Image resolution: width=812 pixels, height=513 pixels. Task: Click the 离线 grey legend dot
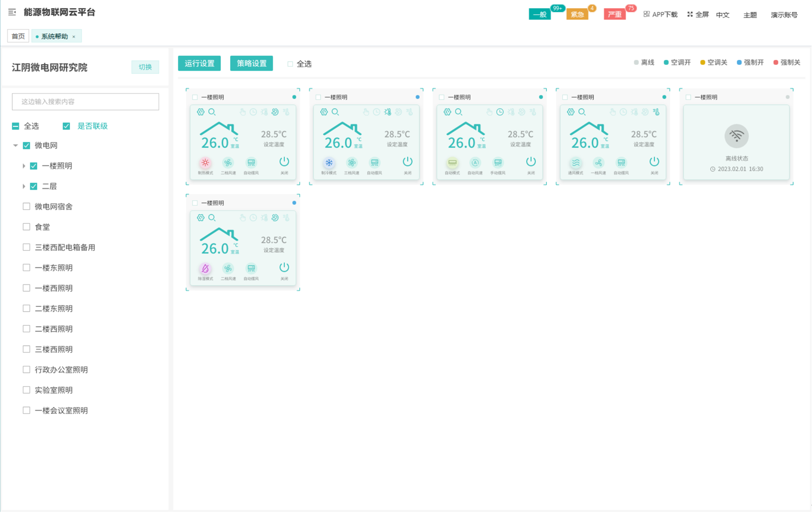click(x=636, y=63)
